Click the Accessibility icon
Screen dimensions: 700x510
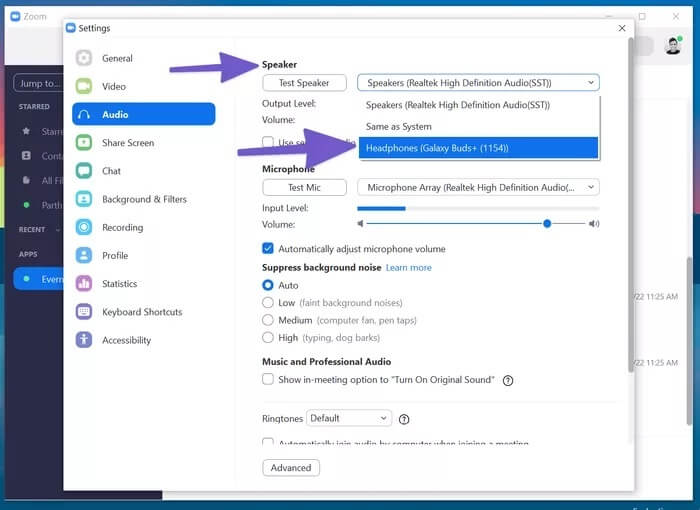click(83, 339)
